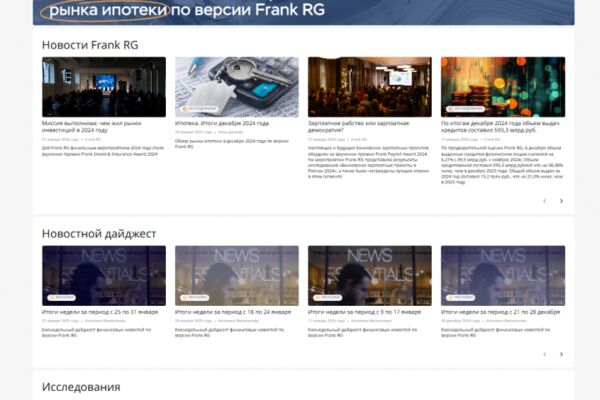Click the description under 'Ипотека. Итоги декабря 2024 года'
The height and width of the screenshot is (400, 600).
point(232,144)
